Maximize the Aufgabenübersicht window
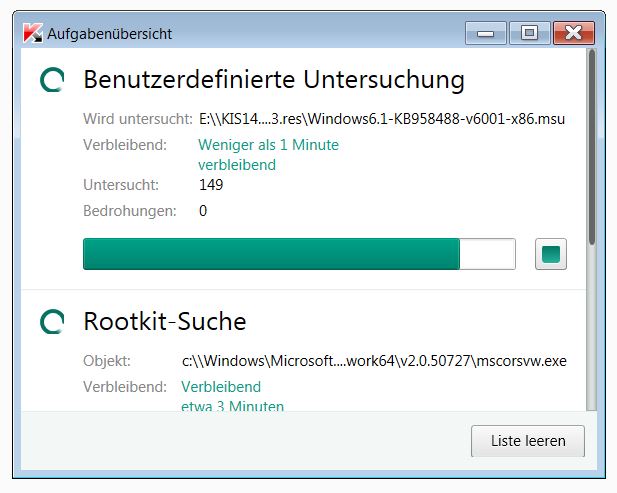The width and height of the screenshot is (617, 493). (530, 33)
